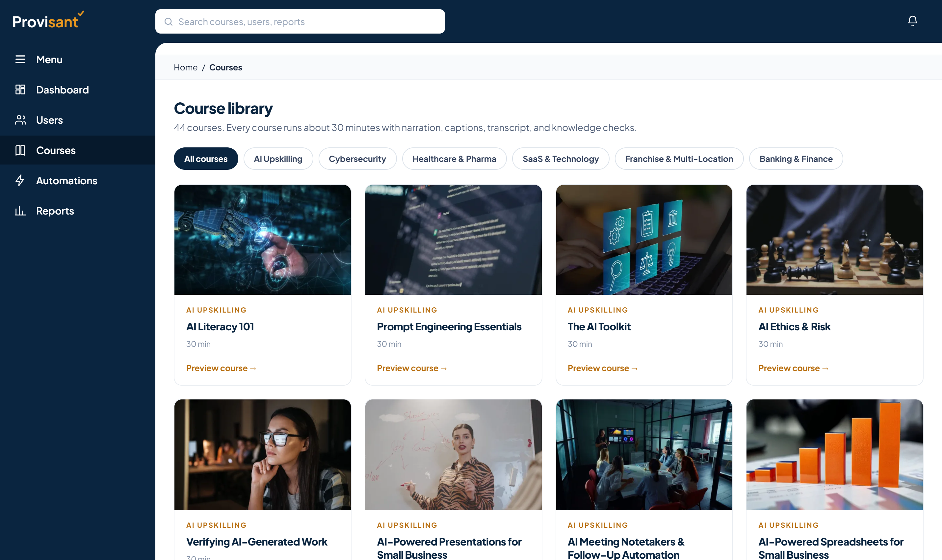Go to Users in the sidebar
942x560 pixels.
[x=78, y=120]
